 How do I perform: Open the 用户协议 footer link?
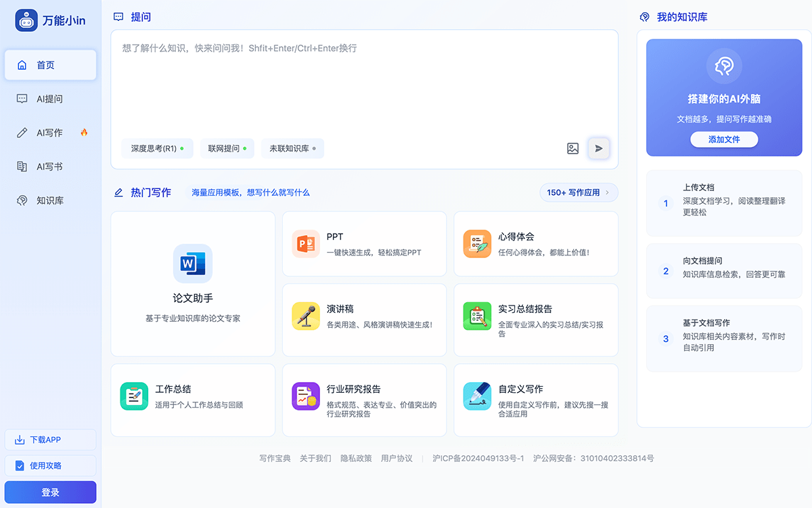click(x=397, y=459)
